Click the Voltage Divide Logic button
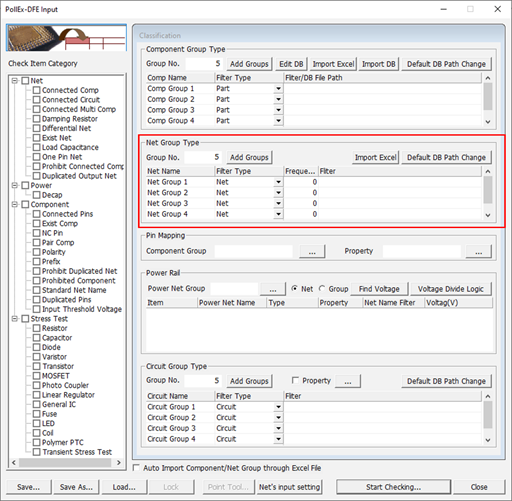 pyautogui.click(x=451, y=289)
